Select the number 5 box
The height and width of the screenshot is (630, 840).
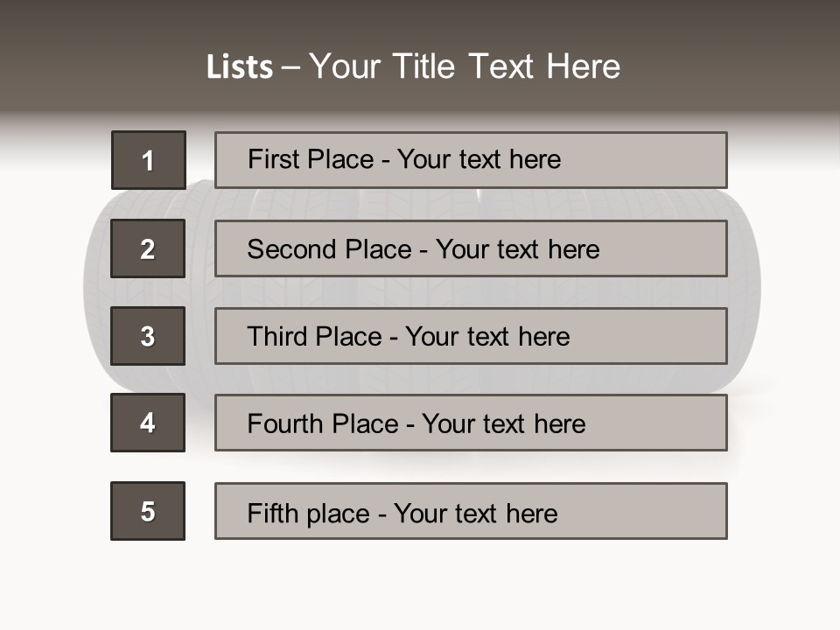(x=148, y=511)
